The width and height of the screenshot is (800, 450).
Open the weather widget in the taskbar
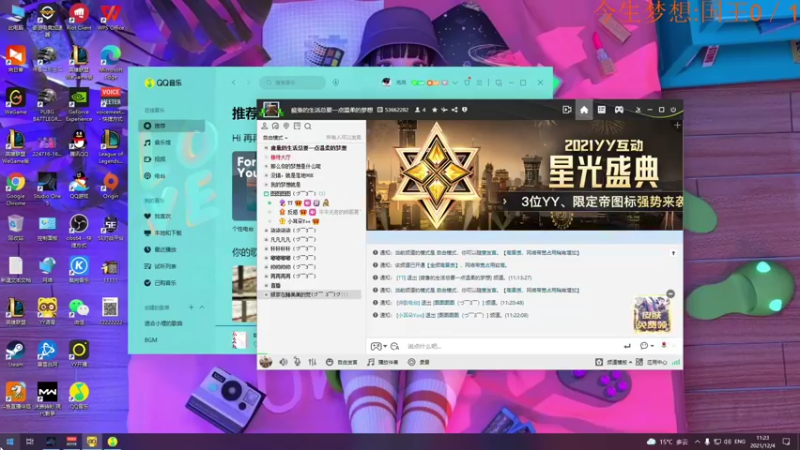[667, 441]
